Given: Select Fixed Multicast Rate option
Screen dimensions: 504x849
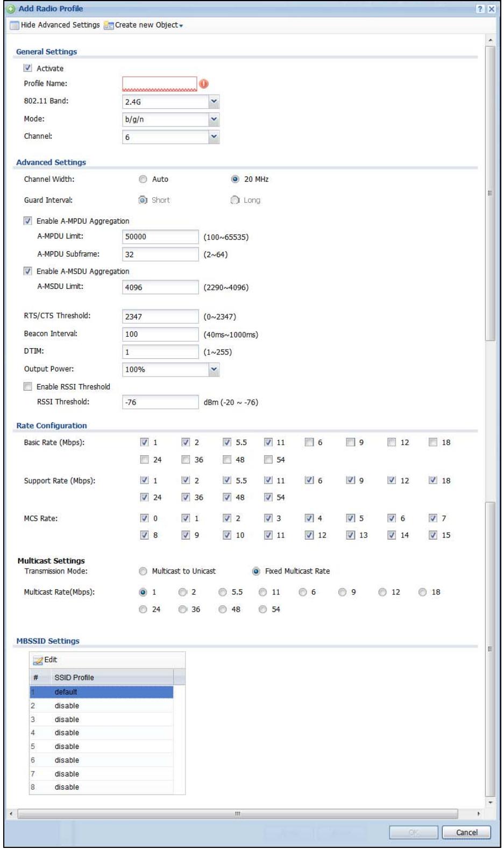Looking at the screenshot, I should (256, 571).
